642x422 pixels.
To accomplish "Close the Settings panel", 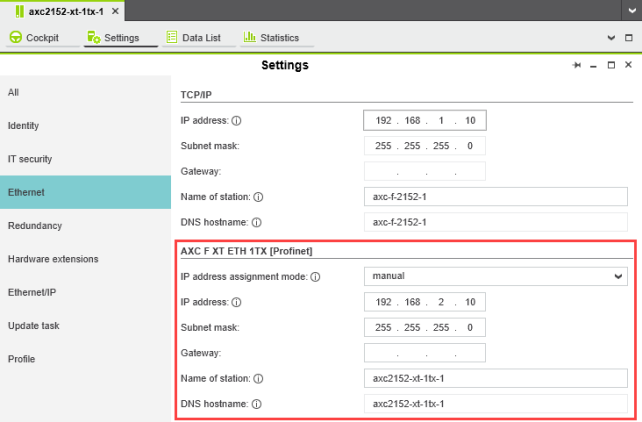I will tap(628, 65).
